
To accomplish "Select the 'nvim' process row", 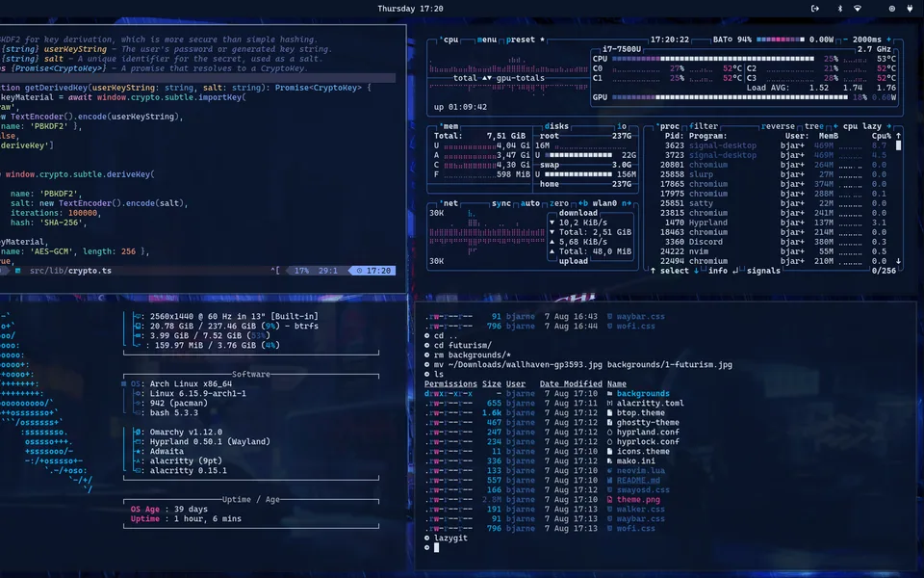I will point(773,251).
